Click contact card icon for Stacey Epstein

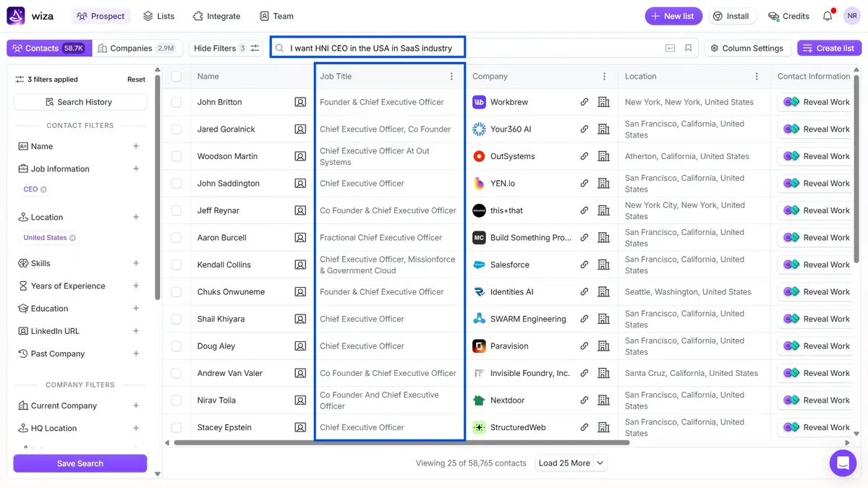300,428
